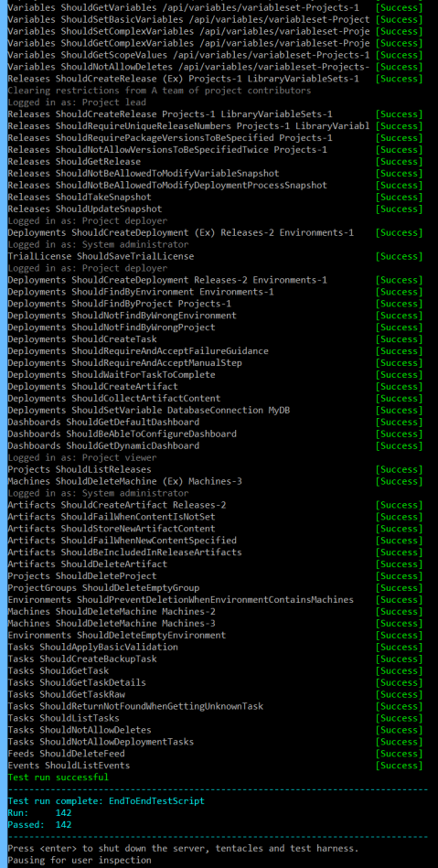Click the 'Deployments ShouldWaitForTaskToComplete' line

click(112, 375)
